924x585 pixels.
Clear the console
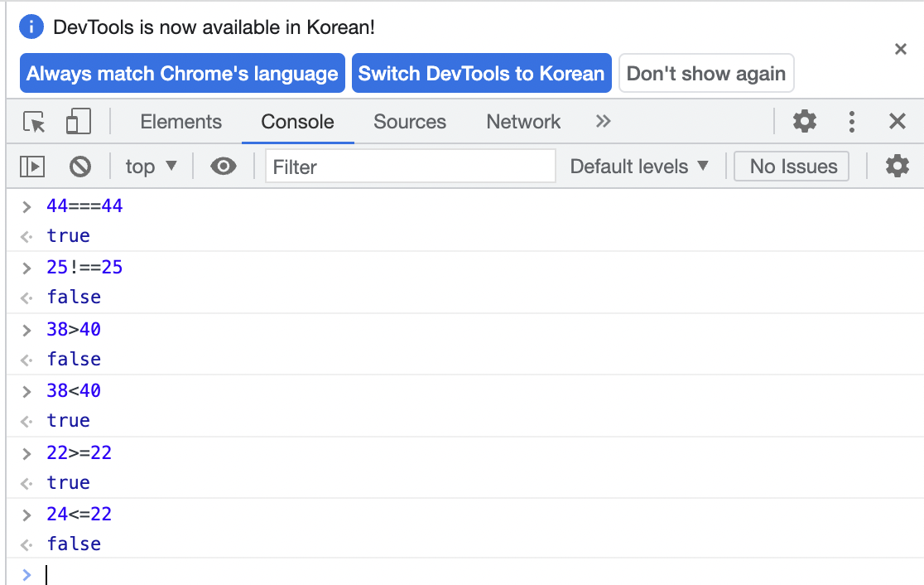click(x=80, y=167)
